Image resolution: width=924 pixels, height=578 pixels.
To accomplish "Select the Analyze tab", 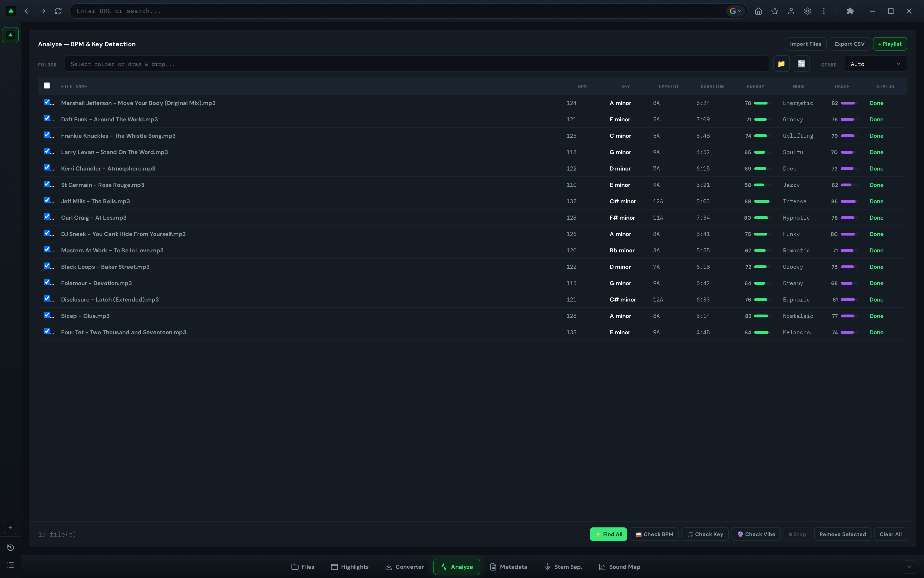I will pyautogui.click(x=457, y=567).
